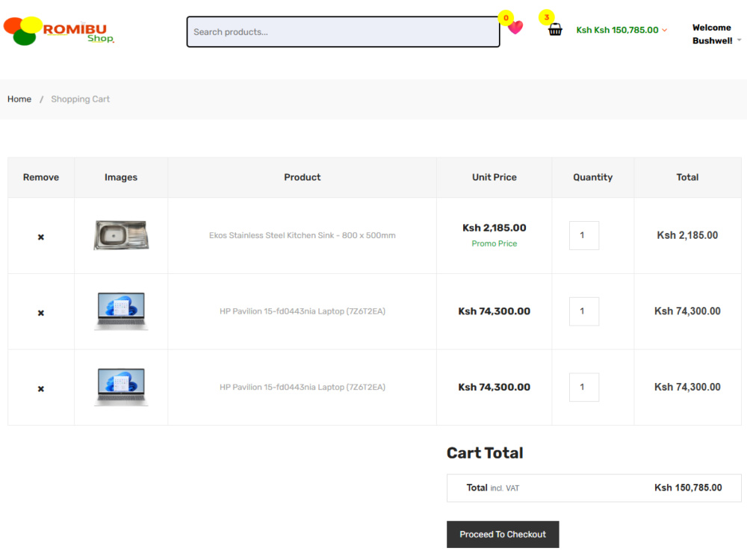Open the Romibu Shop logo homepage
This screenshot has width=747, height=560.
(x=59, y=31)
